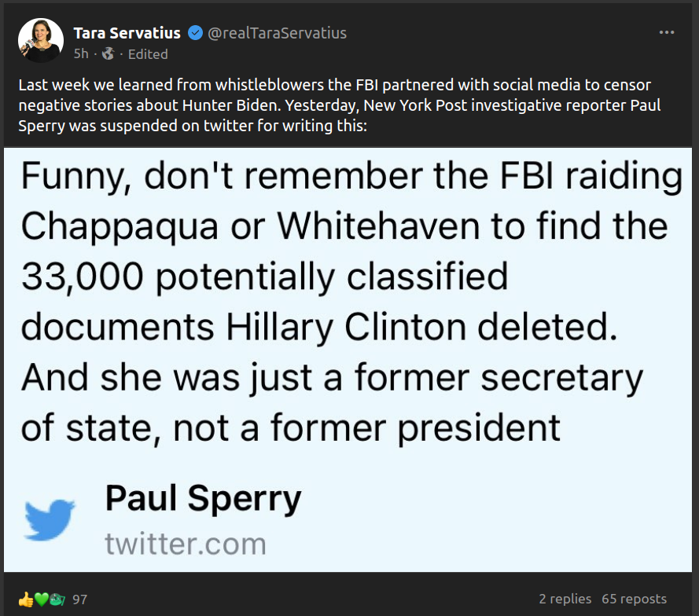Screen dimensions: 699x616
Task: Click the green heart reaction emoji
Action: click(x=41, y=599)
